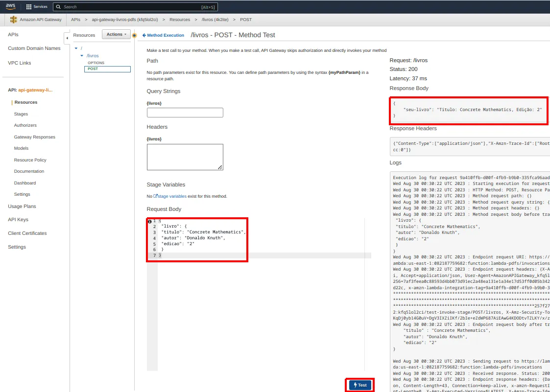Open the POST breadcrumb
Screen dimensions: 550x392
pyautogui.click(x=246, y=20)
